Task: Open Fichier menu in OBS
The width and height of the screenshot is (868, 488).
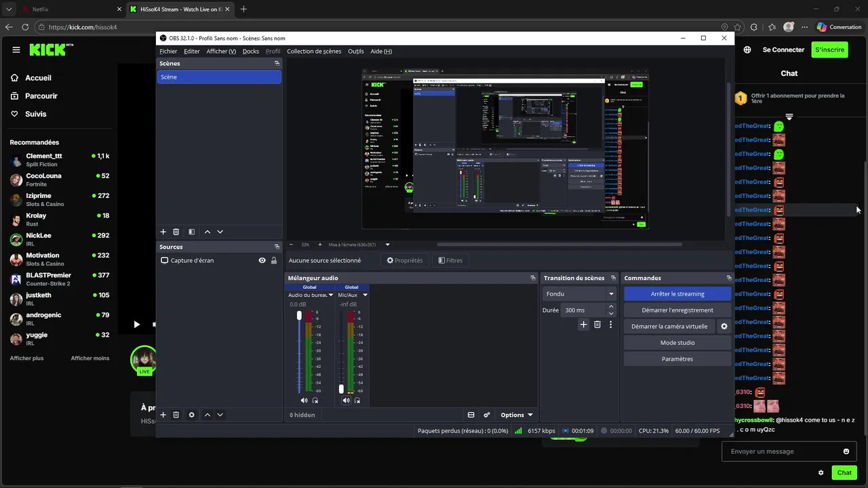Action: click(x=168, y=52)
